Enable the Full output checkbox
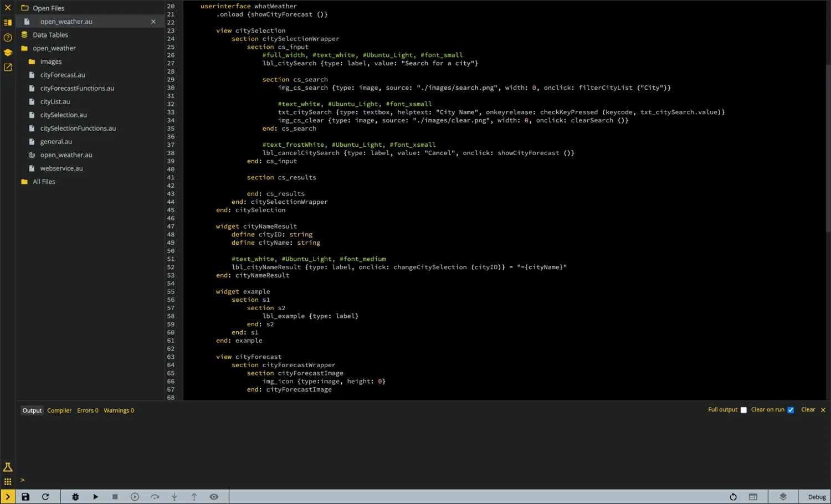 pyautogui.click(x=743, y=410)
